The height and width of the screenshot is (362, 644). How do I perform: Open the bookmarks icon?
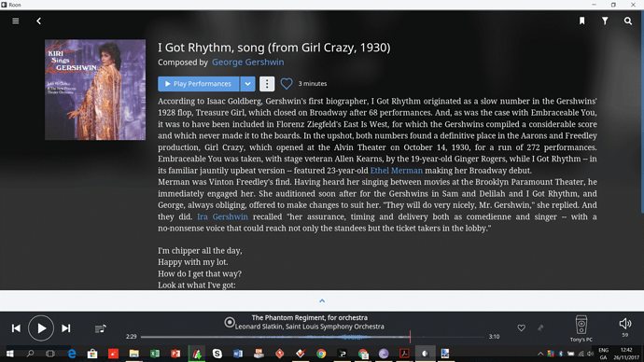pos(582,21)
